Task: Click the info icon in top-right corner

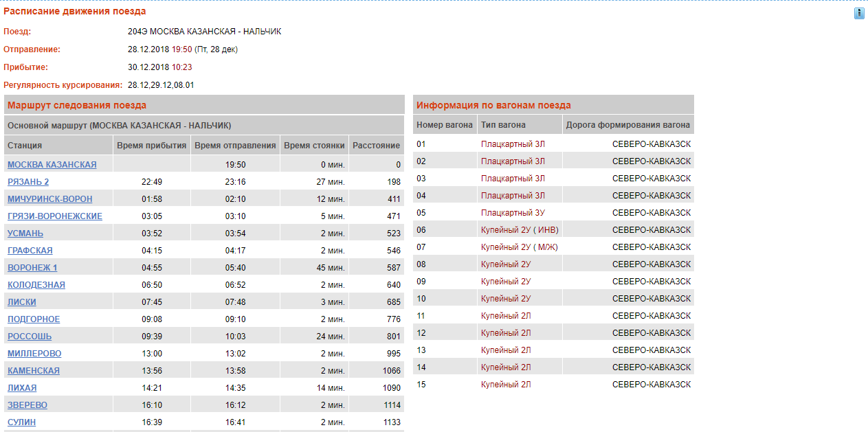Action: [x=859, y=14]
